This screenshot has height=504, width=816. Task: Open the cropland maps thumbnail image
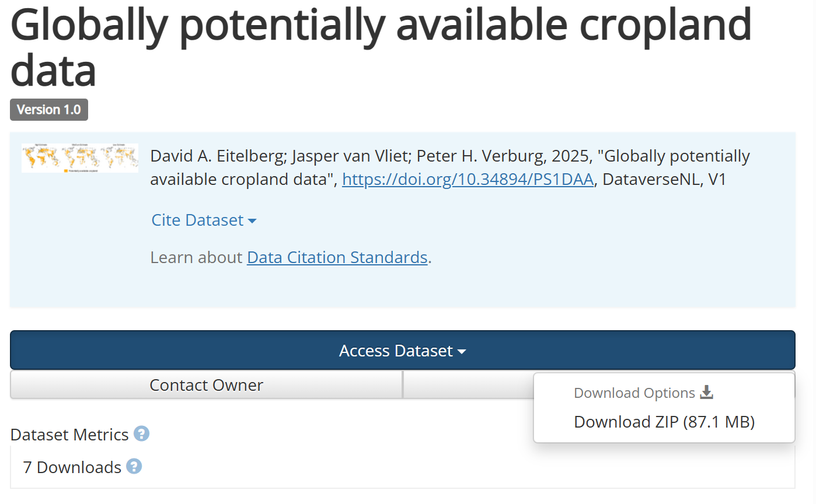coord(80,158)
